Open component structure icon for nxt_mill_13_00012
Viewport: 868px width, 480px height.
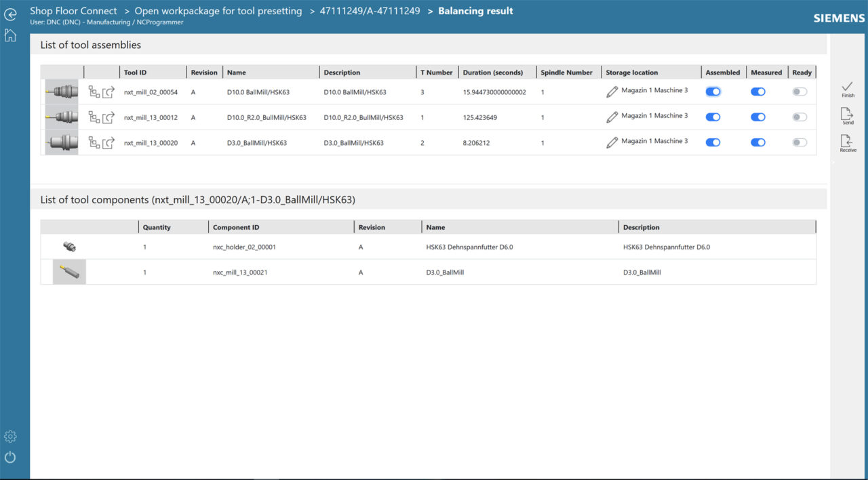[x=94, y=117]
